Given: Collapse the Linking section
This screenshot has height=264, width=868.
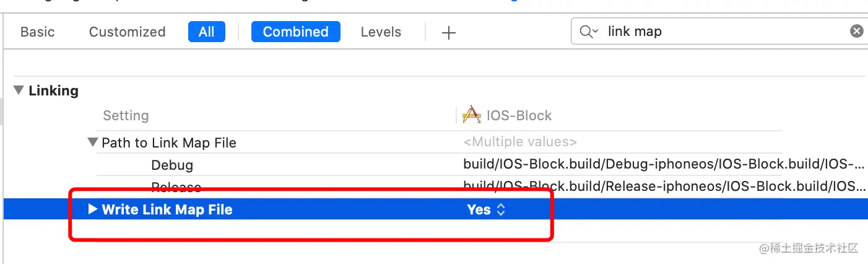Looking at the screenshot, I should (x=19, y=90).
